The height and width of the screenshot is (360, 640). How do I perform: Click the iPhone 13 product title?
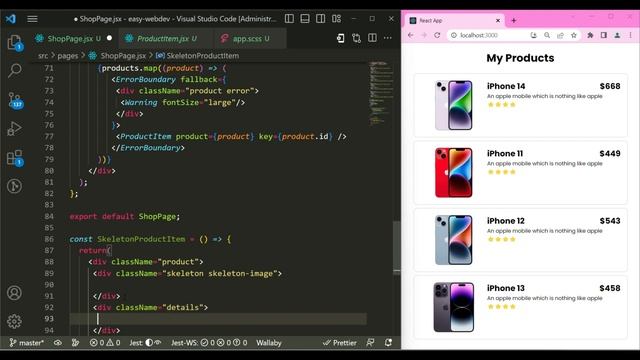tap(505, 288)
